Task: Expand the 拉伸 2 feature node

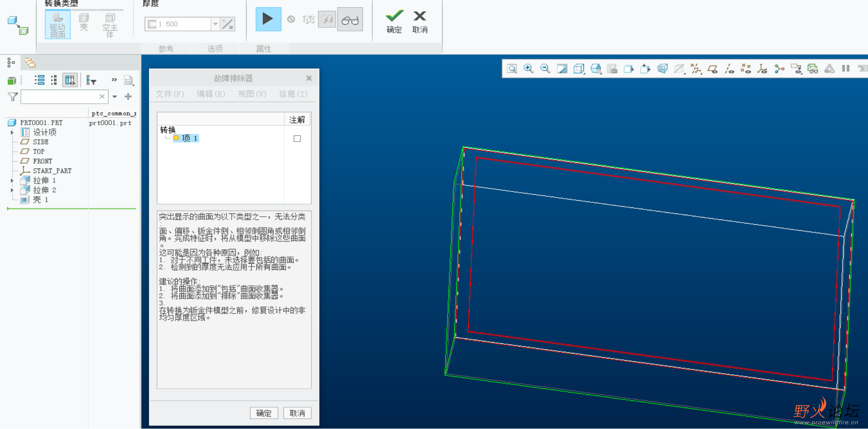Action: (12, 190)
